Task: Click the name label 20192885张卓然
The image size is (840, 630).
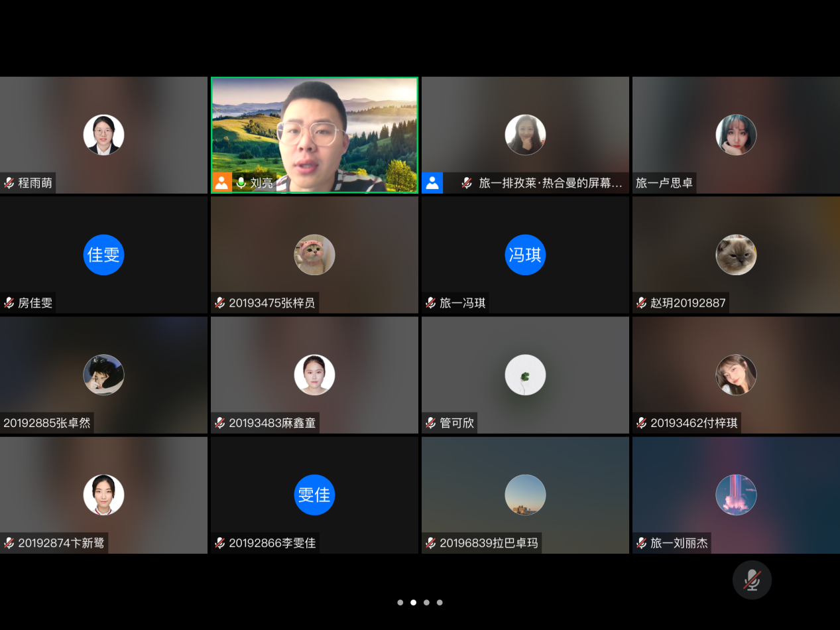Action: pyautogui.click(x=47, y=423)
